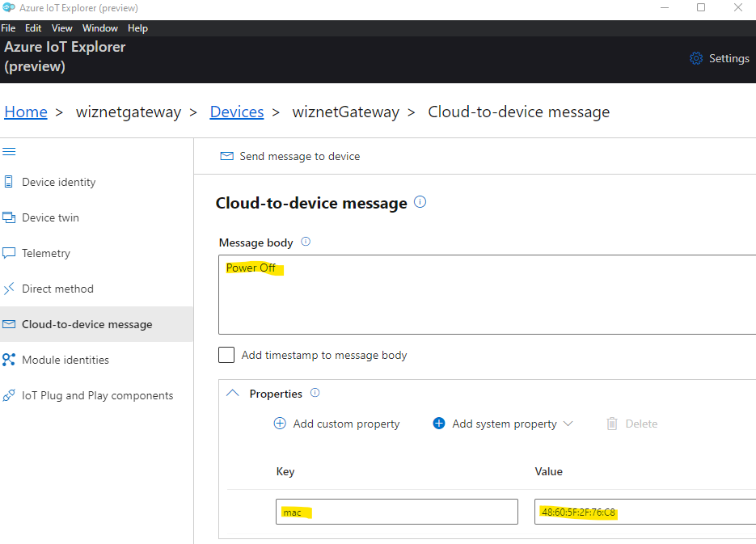Click in the Message body text area

point(487,294)
